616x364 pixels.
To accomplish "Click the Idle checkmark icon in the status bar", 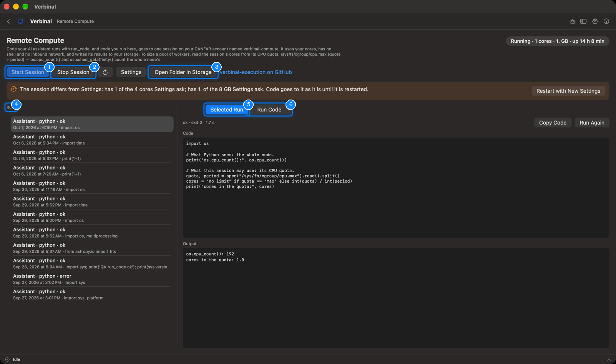I will pyautogui.click(x=7, y=359).
